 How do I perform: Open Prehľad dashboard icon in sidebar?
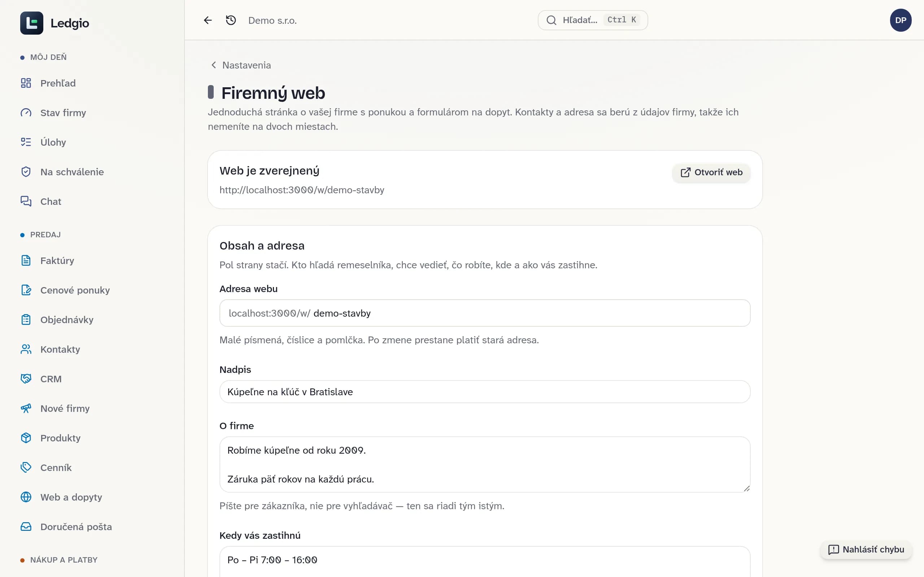click(26, 83)
